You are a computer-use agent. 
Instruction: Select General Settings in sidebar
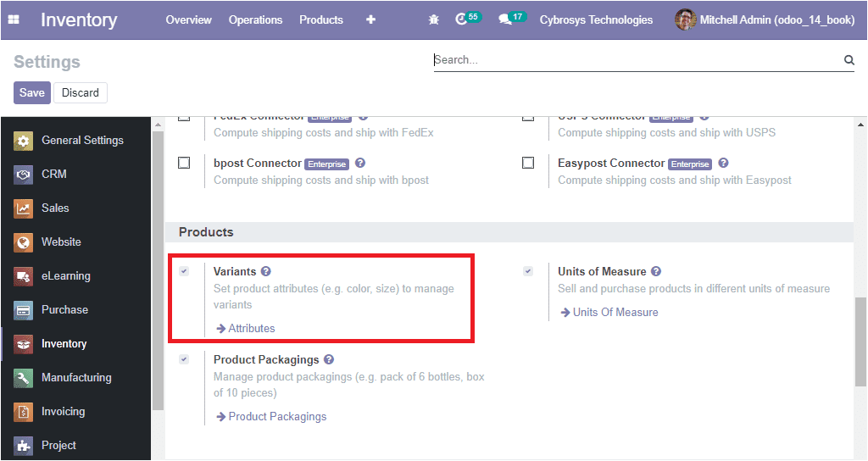(x=82, y=141)
